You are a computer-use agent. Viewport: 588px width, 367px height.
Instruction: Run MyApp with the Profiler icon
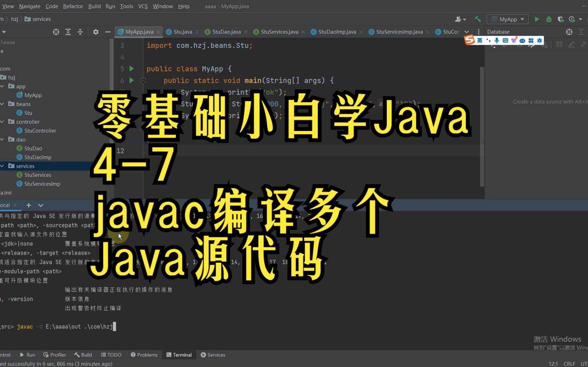pyautogui.click(x=572, y=19)
